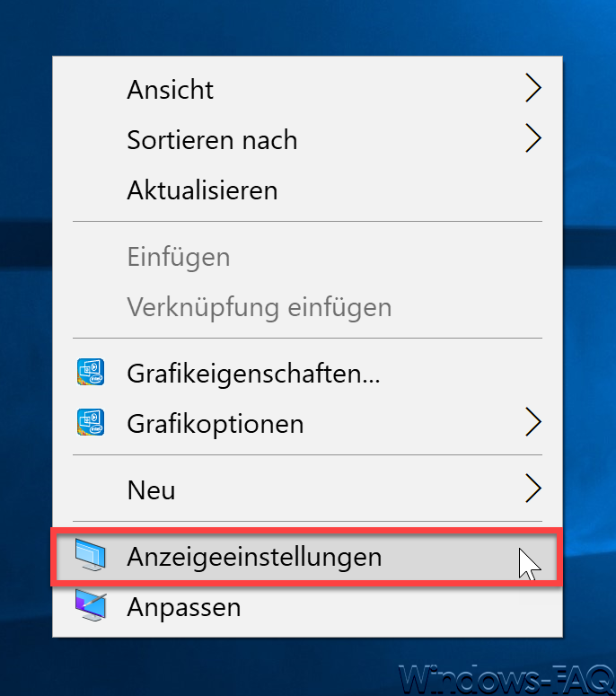Choose the Neu menu entry
Screen dimensions: 616x696
pos(308,489)
